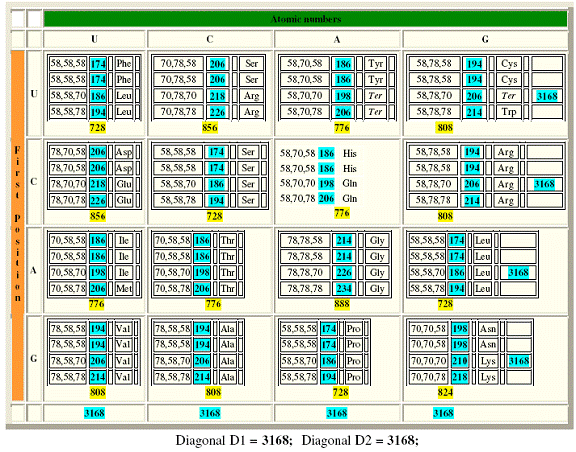Click the "G" row label beside the orange bar
Image resolution: width=576 pixels, height=452 pixels.
coord(34,358)
